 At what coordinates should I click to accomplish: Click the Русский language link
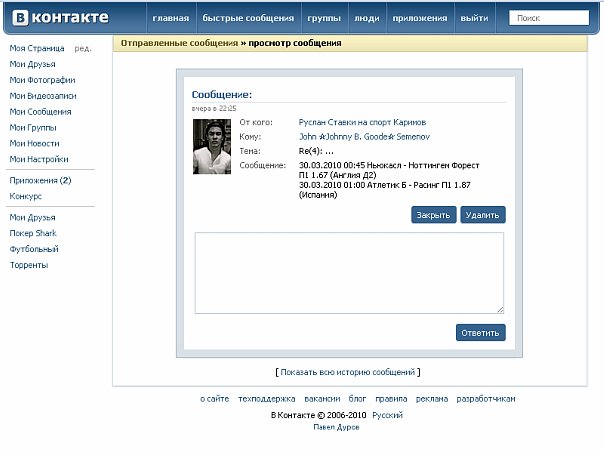tap(388, 414)
